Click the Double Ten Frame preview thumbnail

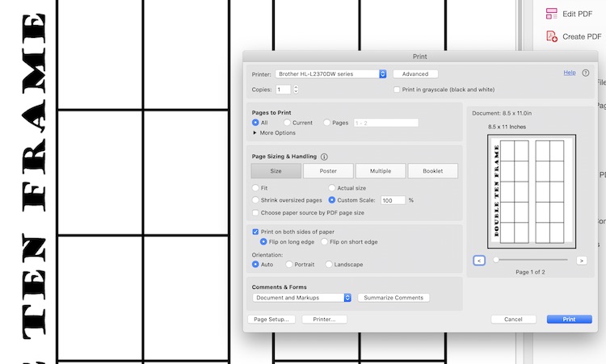pyautogui.click(x=532, y=191)
